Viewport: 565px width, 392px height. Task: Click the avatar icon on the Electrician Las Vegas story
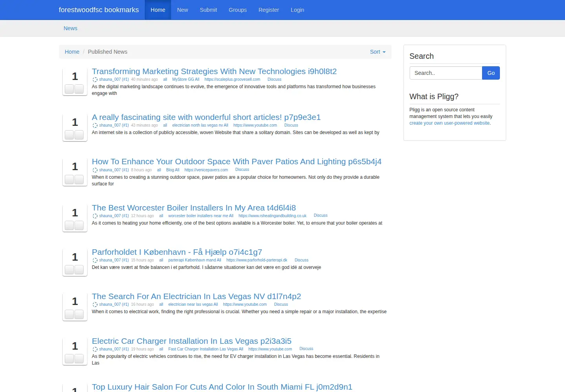95,305
